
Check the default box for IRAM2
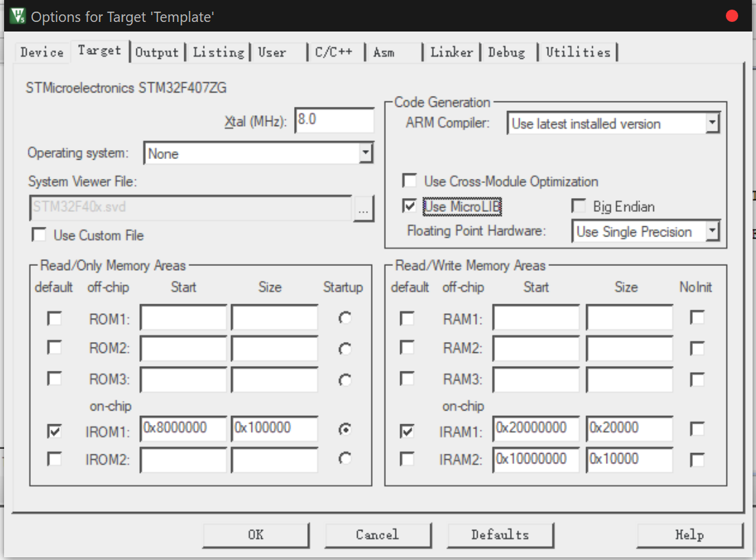407,459
